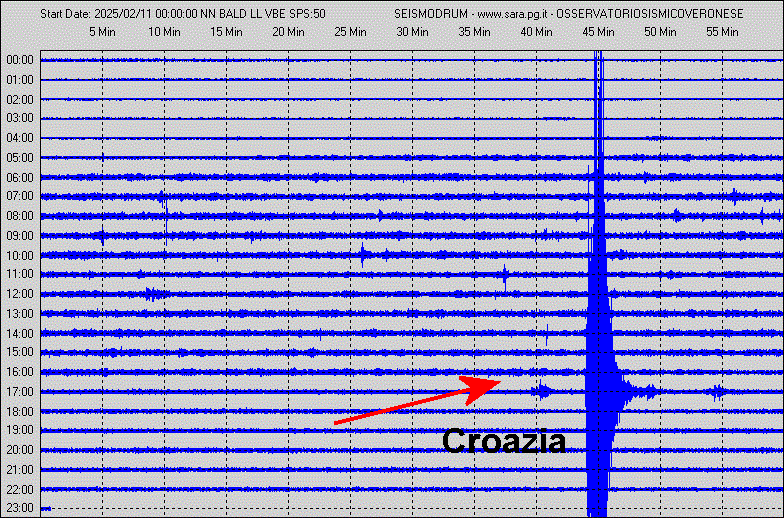Click the 11:00 hour label
The width and height of the screenshot is (784, 518).
pyautogui.click(x=20, y=274)
